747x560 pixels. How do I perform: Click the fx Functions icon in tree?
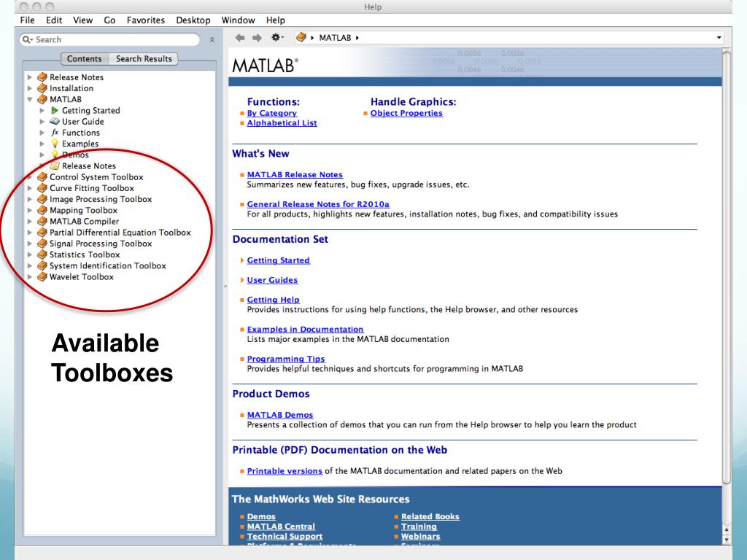tap(54, 133)
